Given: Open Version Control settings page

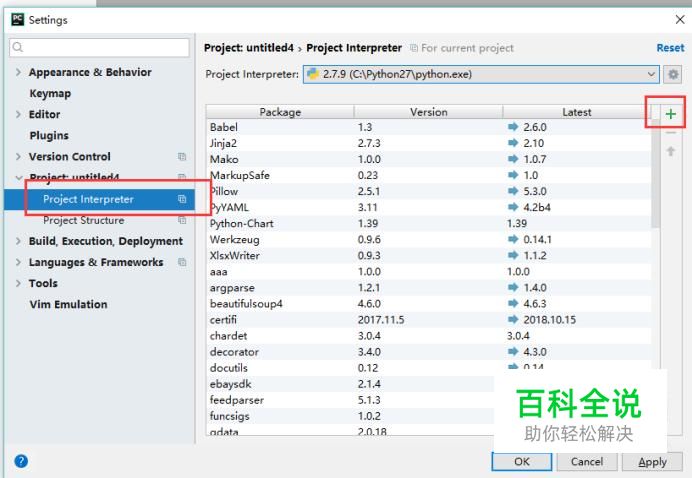Looking at the screenshot, I should click(x=70, y=157).
